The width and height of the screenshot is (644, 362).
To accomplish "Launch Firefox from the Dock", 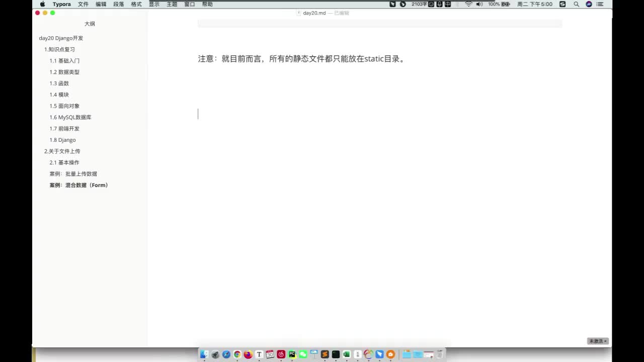I will (x=248, y=354).
